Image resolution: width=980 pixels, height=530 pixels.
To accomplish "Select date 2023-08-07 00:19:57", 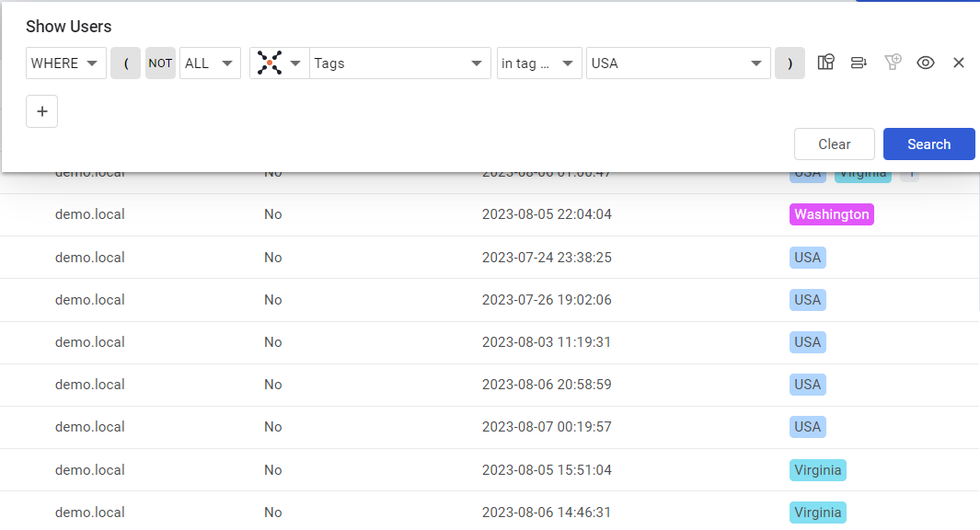I will click(x=547, y=427).
